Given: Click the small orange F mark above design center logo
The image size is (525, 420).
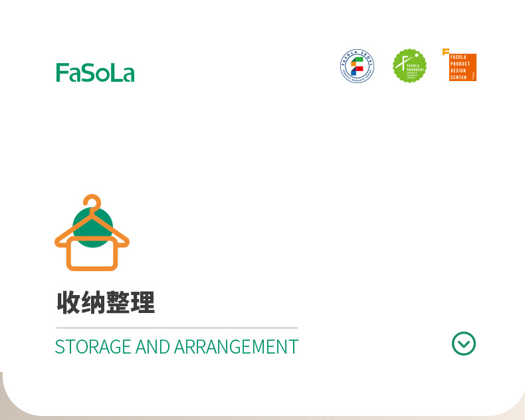Looking at the screenshot, I should tap(446, 52).
